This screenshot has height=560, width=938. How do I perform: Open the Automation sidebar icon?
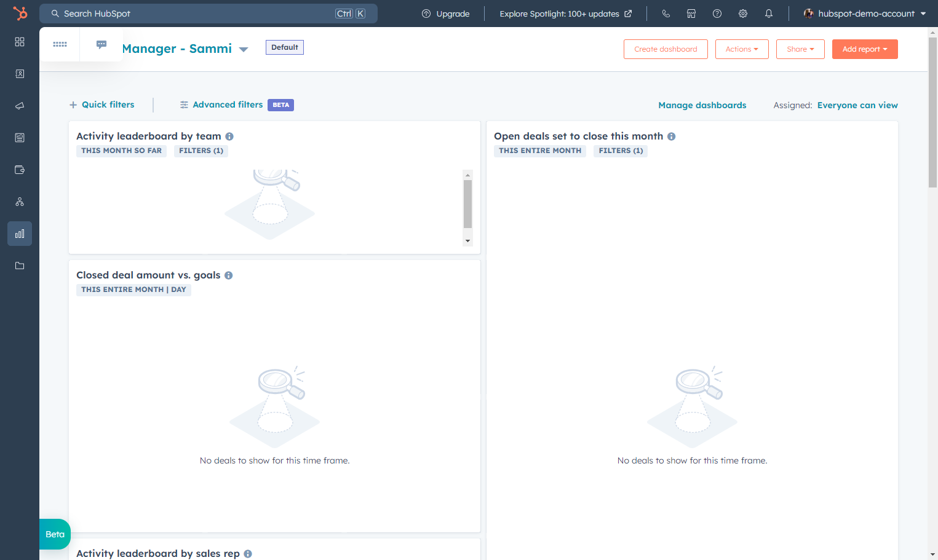[20, 202]
